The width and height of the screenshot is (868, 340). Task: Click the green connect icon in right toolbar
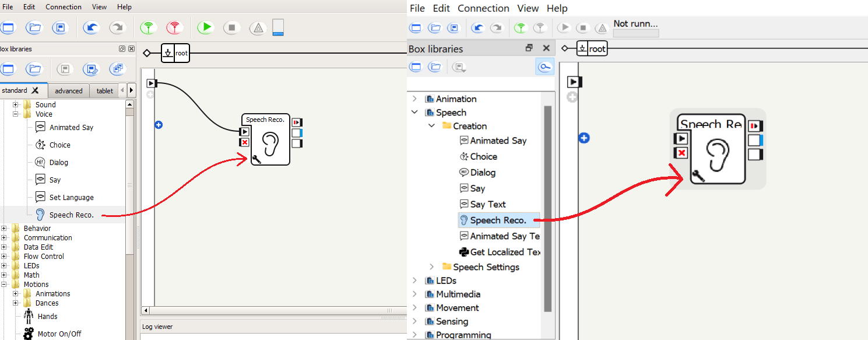pyautogui.click(x=520, y=27)
